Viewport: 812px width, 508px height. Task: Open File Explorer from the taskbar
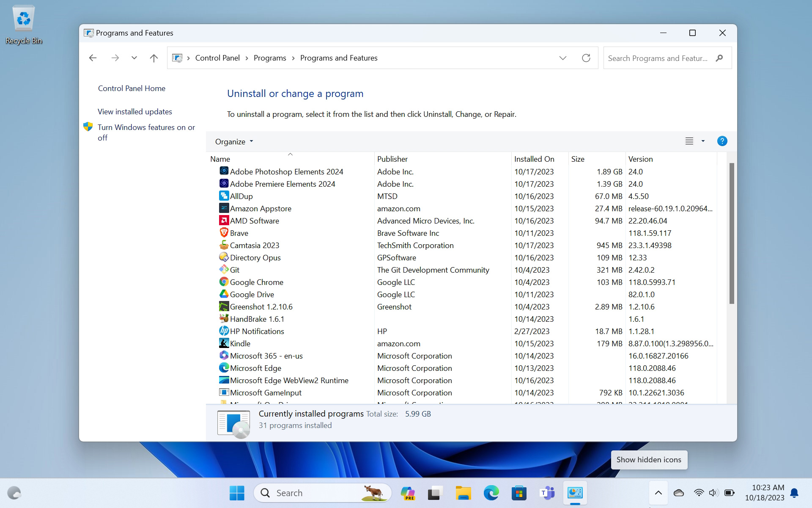point(463,493)
